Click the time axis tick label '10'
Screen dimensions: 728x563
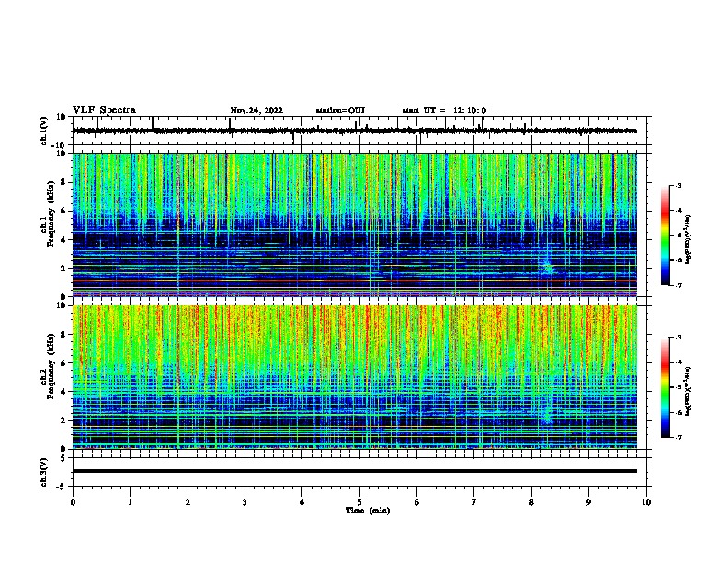pyautogui.click(x=646, y=502)
